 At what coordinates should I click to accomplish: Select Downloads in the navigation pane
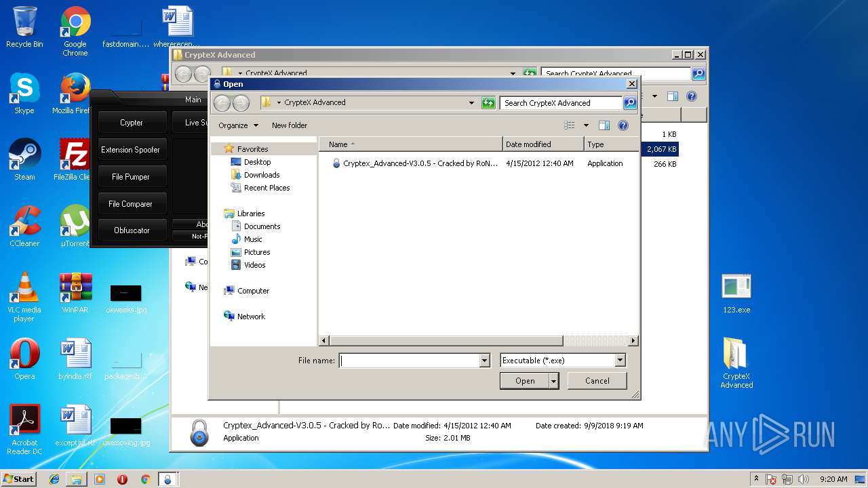coord(255,175)
